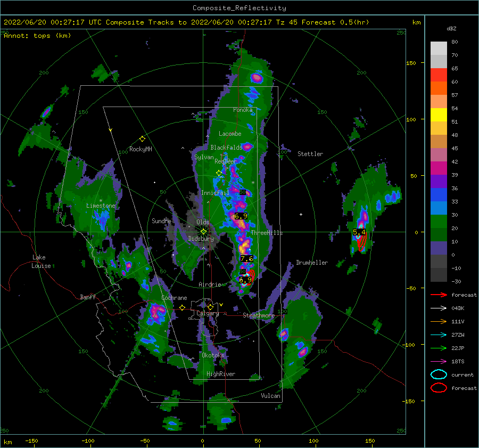Click the yellow diamond marker near RedDeer

coord(219,173)
